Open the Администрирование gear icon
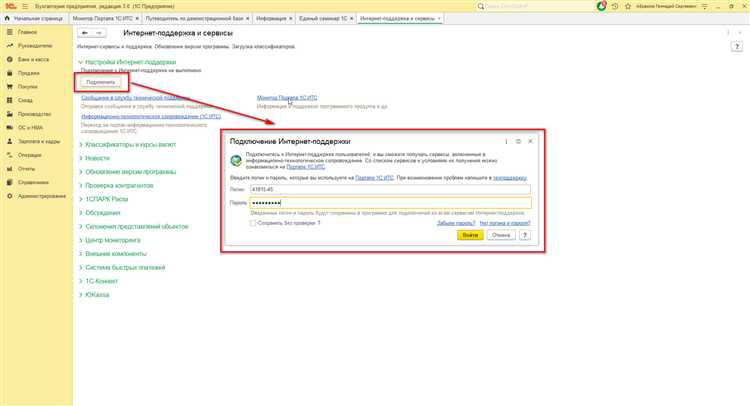Image resolution: width=750 pixels, height=406 pixels. click(x=10, y=196)
